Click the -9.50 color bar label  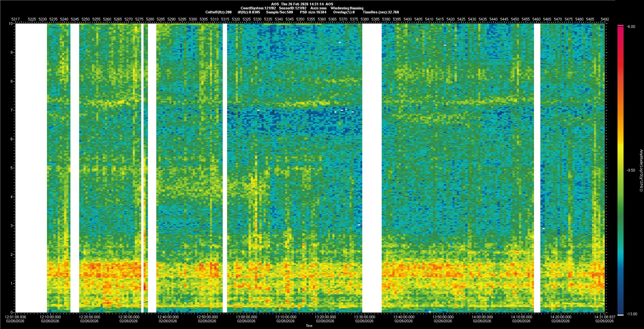pyautogui.click(x=631, y=170)
